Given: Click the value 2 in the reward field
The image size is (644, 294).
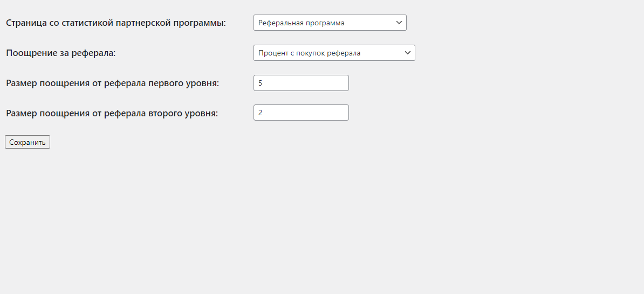Looking at the screenshot, I should [261, 113].
